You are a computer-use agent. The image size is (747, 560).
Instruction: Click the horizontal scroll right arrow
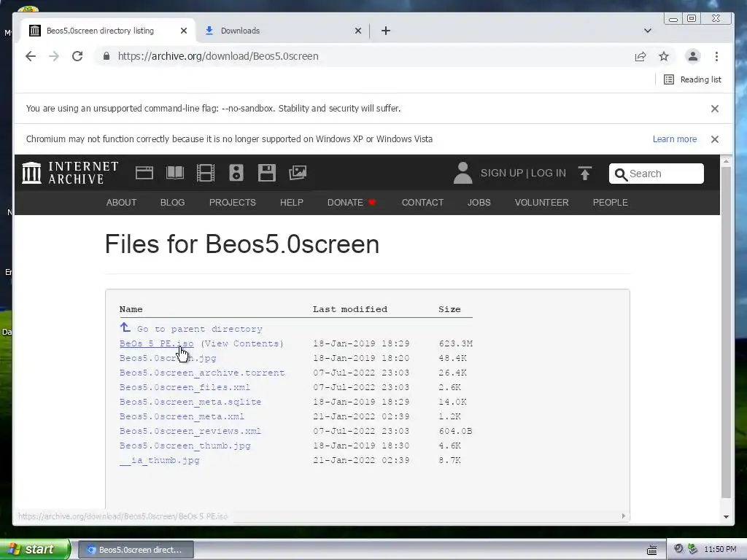click(624, 516)
